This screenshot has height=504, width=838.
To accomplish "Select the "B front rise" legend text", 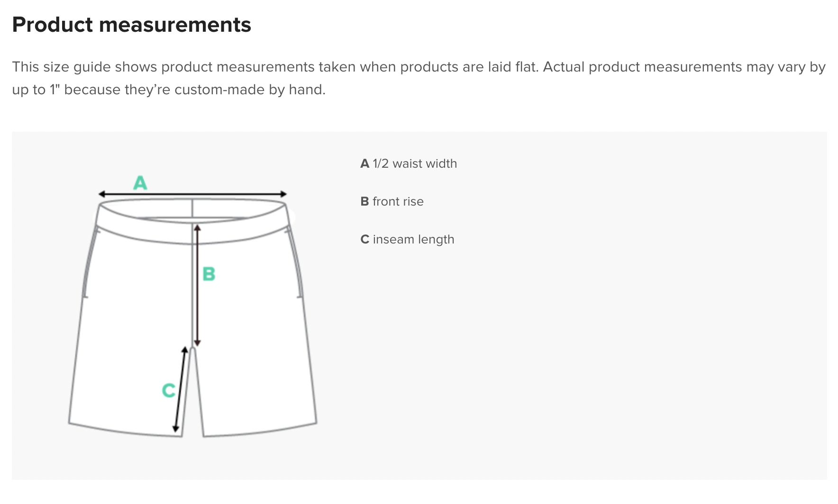I will (392, 201).
